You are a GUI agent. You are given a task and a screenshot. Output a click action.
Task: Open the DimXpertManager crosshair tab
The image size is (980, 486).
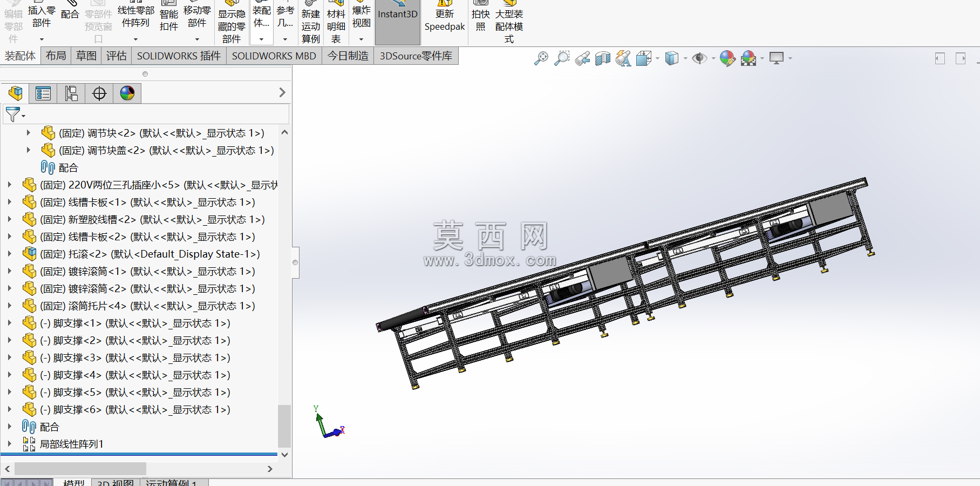click(x=99, y=93)
